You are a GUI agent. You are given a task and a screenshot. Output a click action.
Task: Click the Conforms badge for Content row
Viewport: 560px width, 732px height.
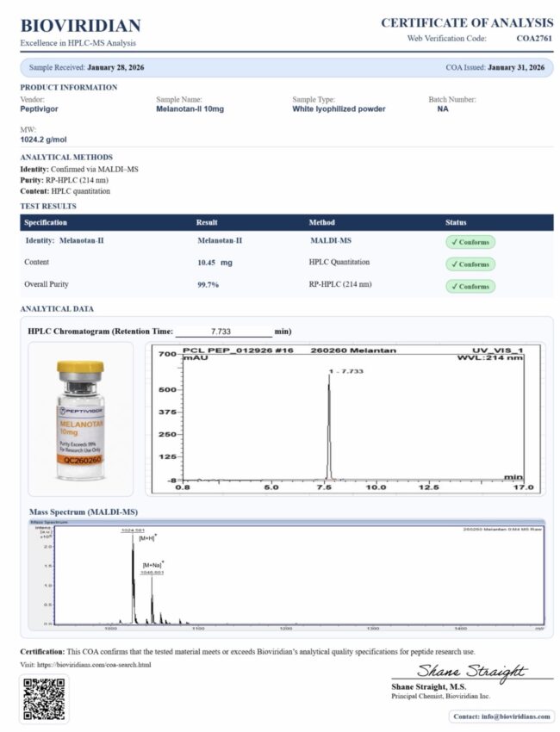click(x=470, y=264)
